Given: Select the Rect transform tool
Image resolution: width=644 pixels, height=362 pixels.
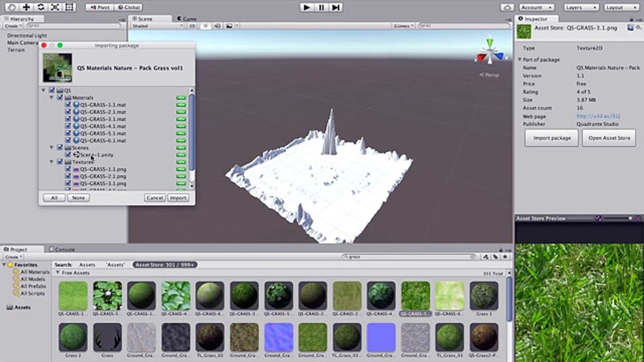Looking at the screenshot, I should 69,7.
